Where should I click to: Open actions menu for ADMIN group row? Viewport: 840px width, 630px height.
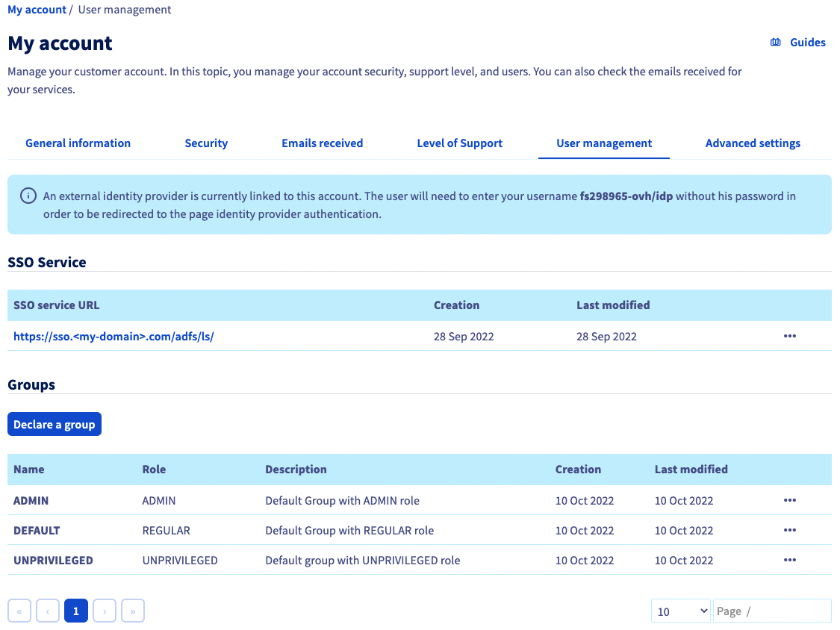[790, 500]
